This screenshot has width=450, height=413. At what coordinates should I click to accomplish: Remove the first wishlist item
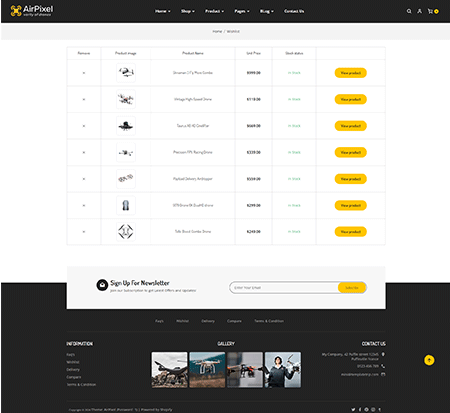[x=84, y=73]
